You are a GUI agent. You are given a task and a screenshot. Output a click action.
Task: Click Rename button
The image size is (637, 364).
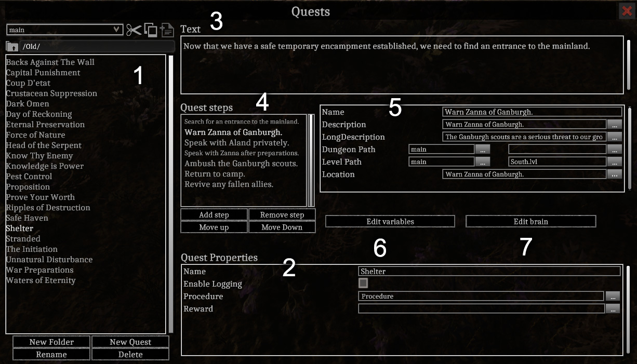[x=51, y=355]
